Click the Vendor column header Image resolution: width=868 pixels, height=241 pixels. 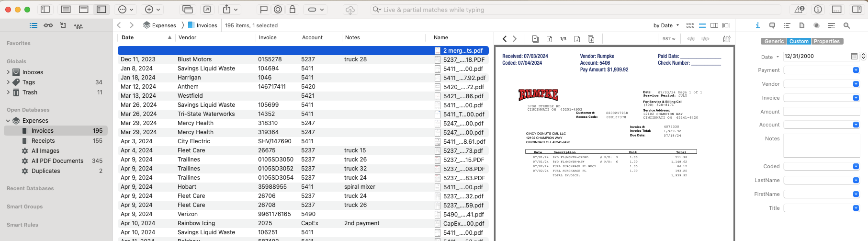[188, 37]
